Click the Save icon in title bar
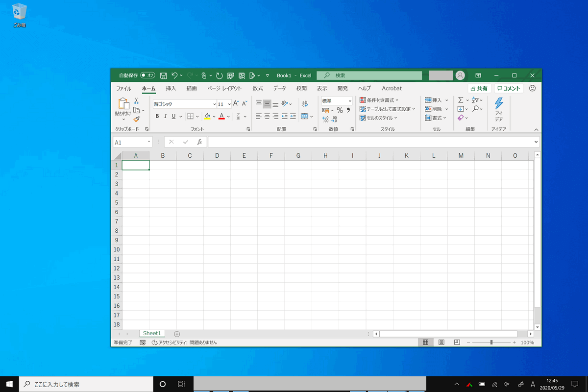 (164, 75)
